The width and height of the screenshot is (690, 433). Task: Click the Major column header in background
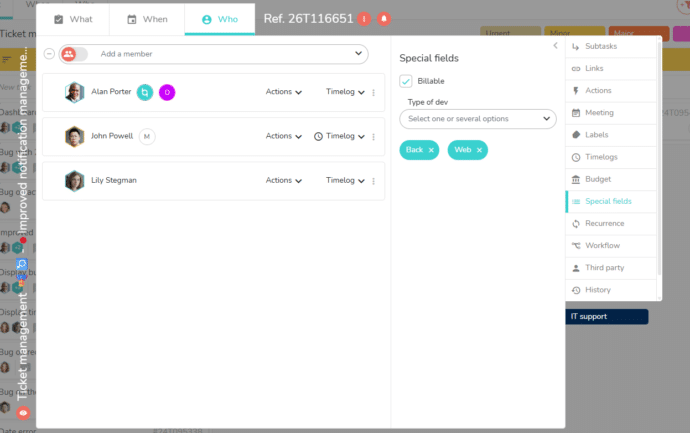tap(639, 33)
